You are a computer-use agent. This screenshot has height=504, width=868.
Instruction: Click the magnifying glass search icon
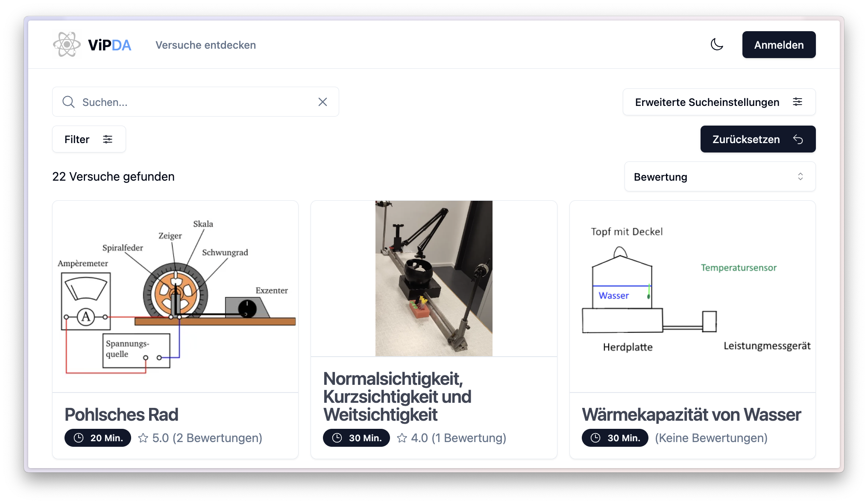69,102
